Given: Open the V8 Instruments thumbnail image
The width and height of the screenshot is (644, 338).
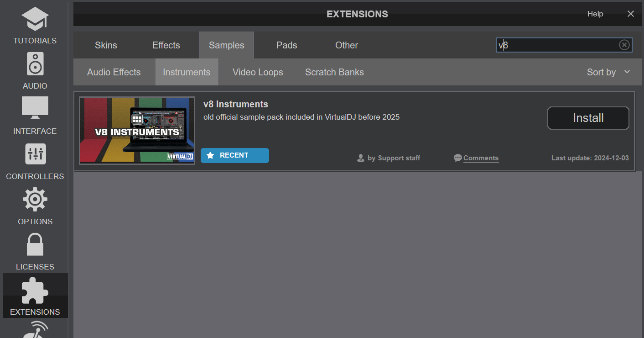Looking at the screenshot, I should 137,131.
